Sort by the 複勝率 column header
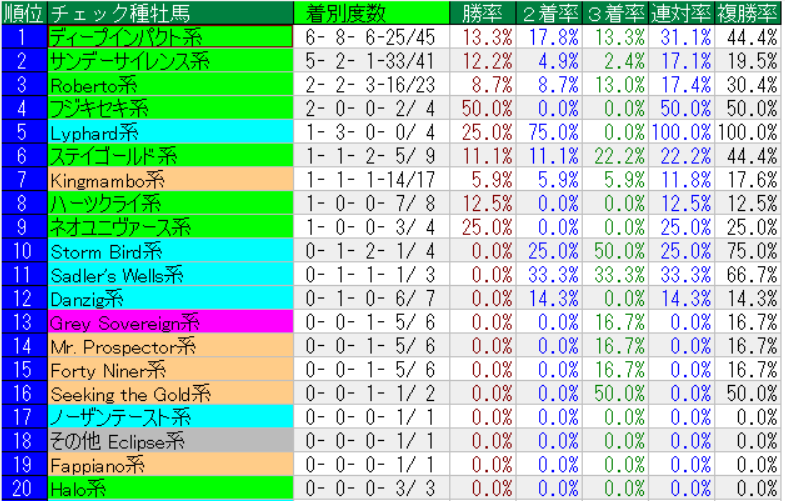 [x=748, y=13]
